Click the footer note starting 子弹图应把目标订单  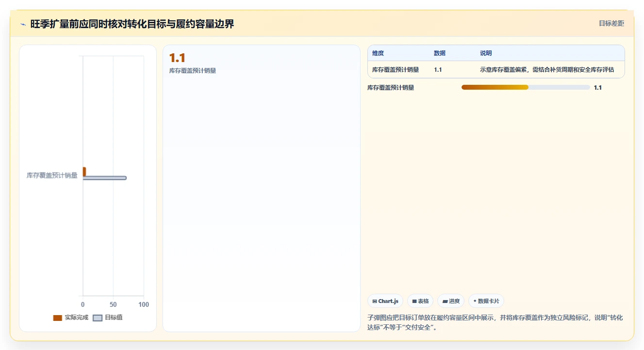coord(495,323)
